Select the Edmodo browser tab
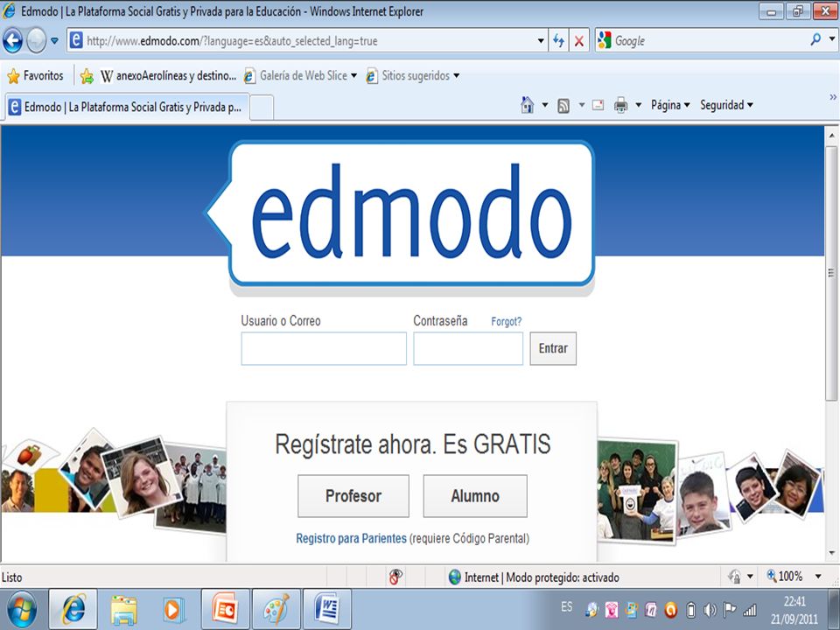The image size is (840, 630). coord(128,107)
